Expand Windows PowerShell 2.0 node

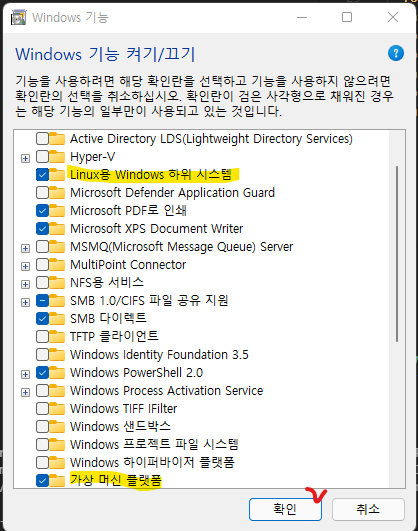pyautogui.click(x=25, y=374)
